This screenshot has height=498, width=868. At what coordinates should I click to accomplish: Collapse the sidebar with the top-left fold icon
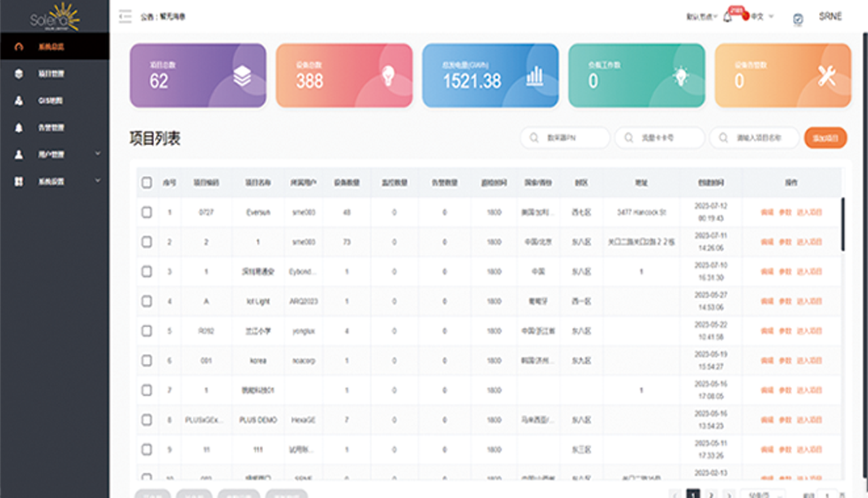click(125, 16)
